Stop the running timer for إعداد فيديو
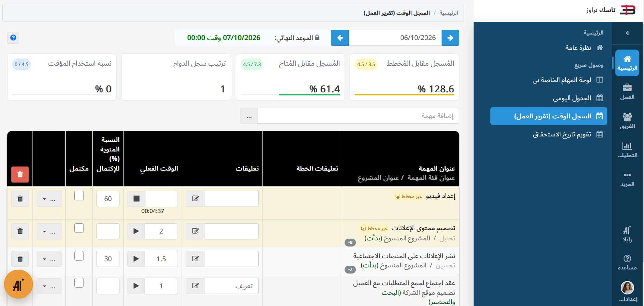This screenshot has height=306, width=644. pyautogui.click(x=136, y=199)
